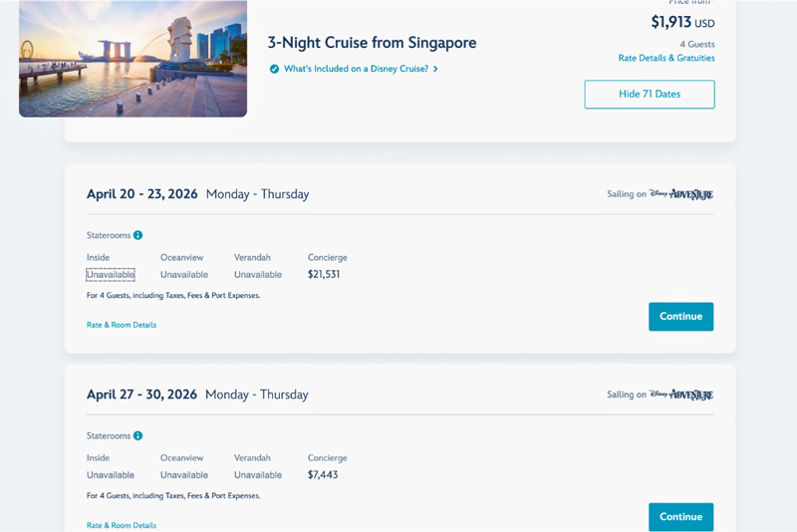Select the Concierge $7,443 stateroom price
Screen dimensions: 797x532
323,475
